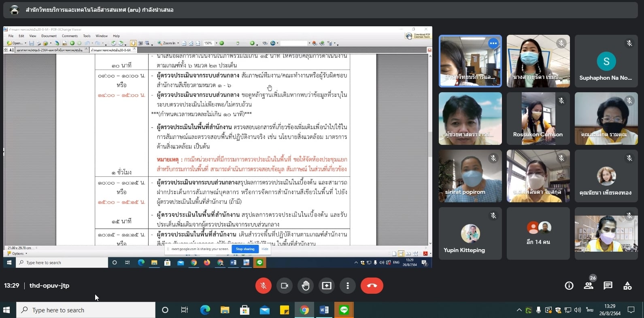
Task: Open the Activities panel icon
Action: coord(627,286)
